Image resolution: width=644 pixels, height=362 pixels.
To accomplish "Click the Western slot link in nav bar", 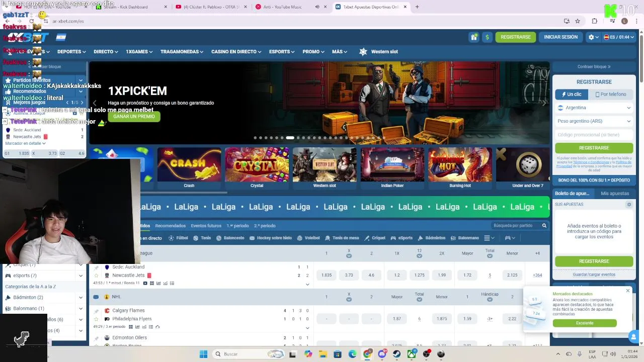I will (x=378, y=52).
